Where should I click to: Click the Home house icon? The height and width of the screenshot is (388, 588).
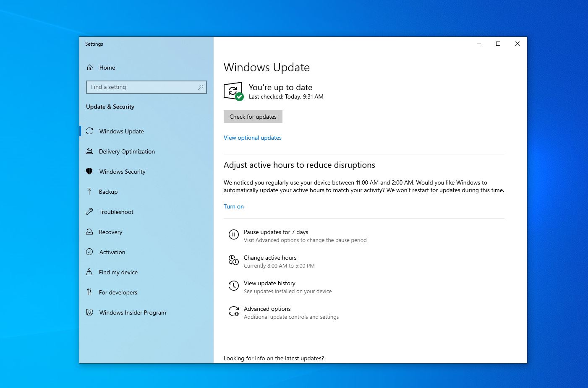[90, 67]
